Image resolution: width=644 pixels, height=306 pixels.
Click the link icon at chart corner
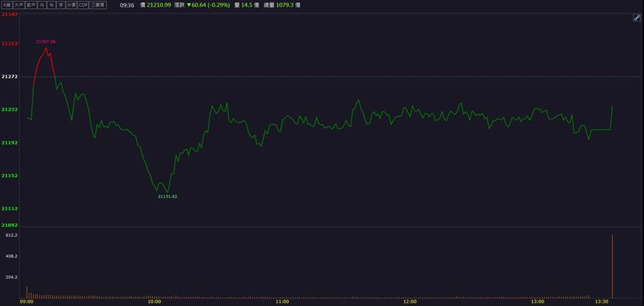coord(637,18)
